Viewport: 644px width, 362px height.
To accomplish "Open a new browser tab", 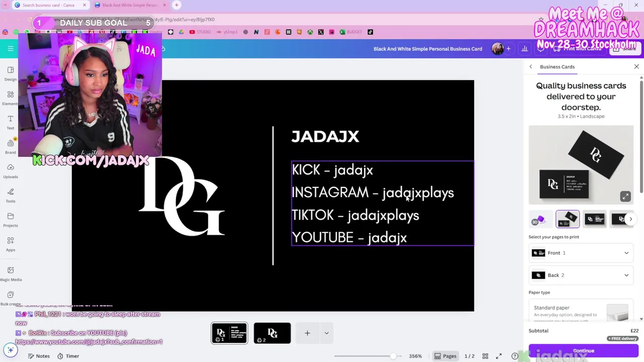I will click(x=177, y=5).
